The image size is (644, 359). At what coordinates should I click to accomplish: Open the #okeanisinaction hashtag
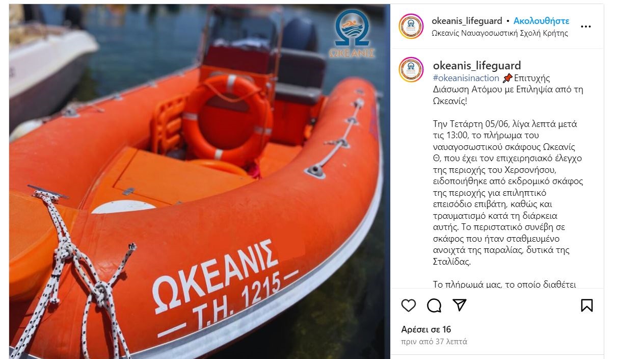[466, 78]
